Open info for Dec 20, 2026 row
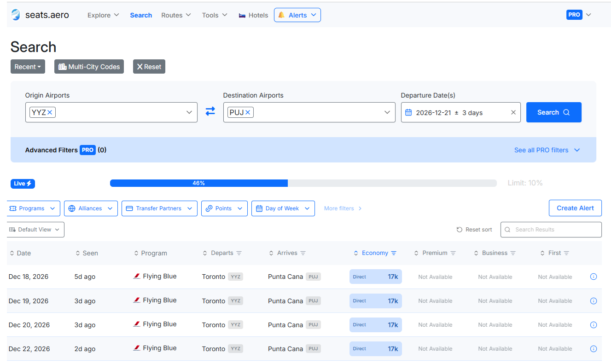The height and width of the screenshot is (364, 611). pos(594,325)
